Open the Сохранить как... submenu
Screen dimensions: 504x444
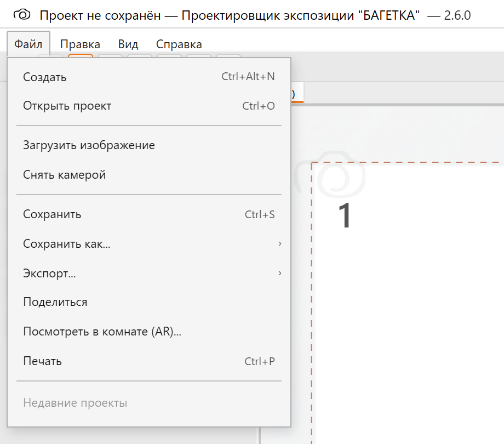149,244
